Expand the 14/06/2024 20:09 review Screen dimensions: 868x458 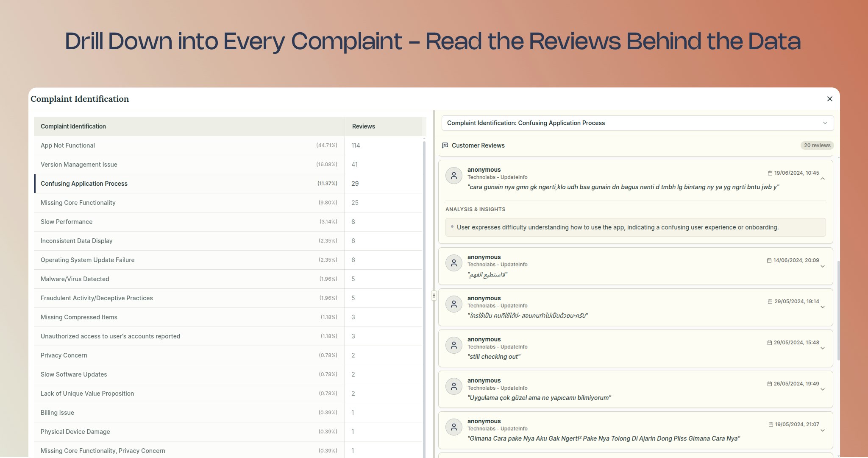[822, 266]
